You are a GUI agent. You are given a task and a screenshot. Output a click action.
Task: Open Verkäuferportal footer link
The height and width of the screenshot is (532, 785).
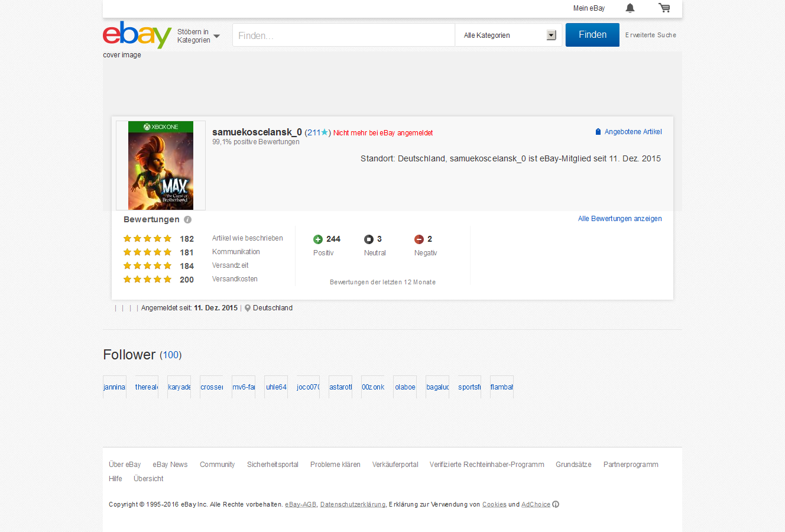(395, 465)
